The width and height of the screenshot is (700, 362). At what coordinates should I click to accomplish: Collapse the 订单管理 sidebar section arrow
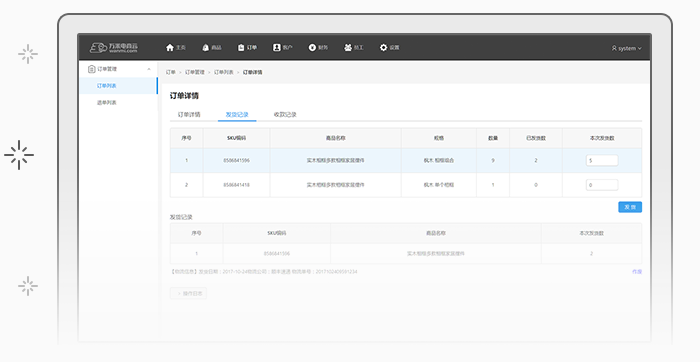[x=149, y=69]
